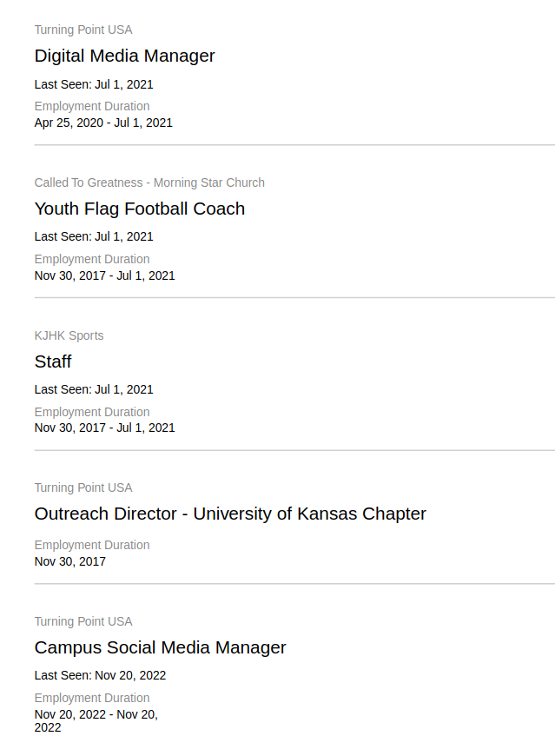
Task: Open the Campus Social Media Manager title
Action: point(160,647)
